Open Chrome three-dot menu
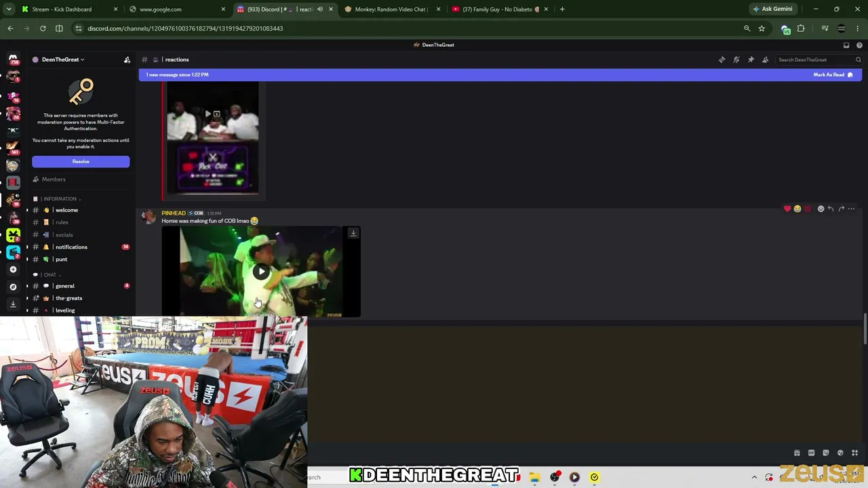Viewport: 868px width, 488px height. click(x=858, y=28)
